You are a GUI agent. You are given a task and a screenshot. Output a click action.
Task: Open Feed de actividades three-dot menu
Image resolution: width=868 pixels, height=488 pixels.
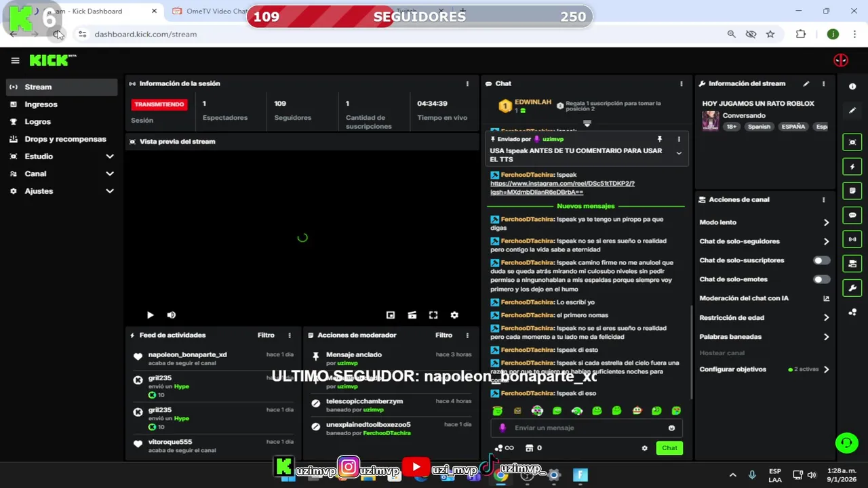290,335
